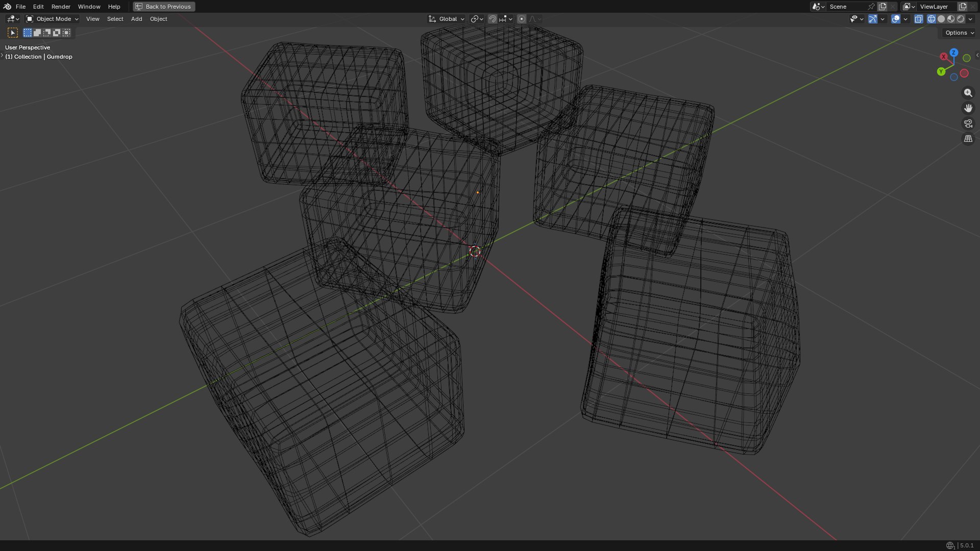
Task: Open the scene browse dropdown
Action: pos(818,7)
